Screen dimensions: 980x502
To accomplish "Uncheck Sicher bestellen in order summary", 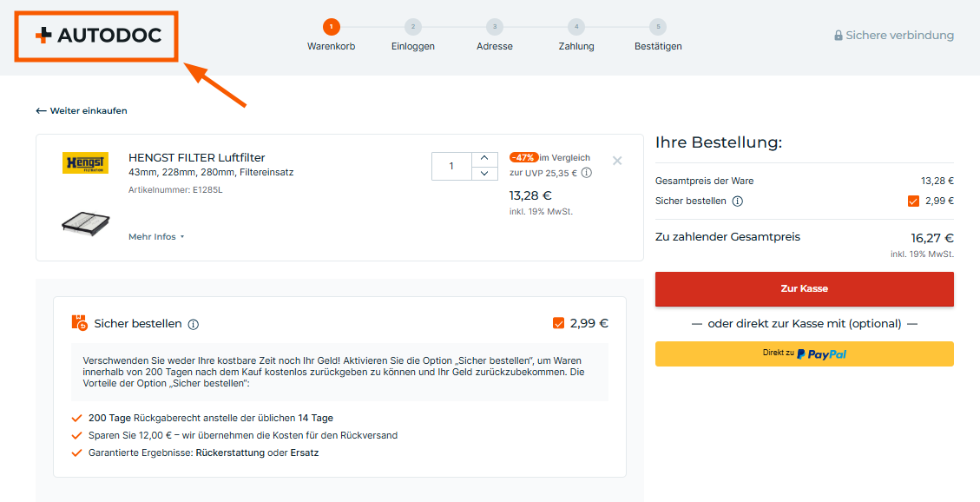I will (912, 201).
